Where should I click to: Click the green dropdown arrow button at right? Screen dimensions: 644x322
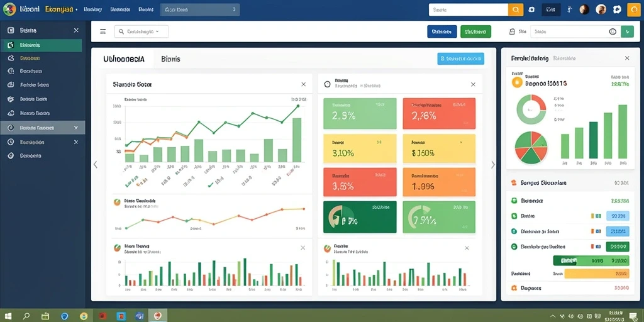coord(627,31)
